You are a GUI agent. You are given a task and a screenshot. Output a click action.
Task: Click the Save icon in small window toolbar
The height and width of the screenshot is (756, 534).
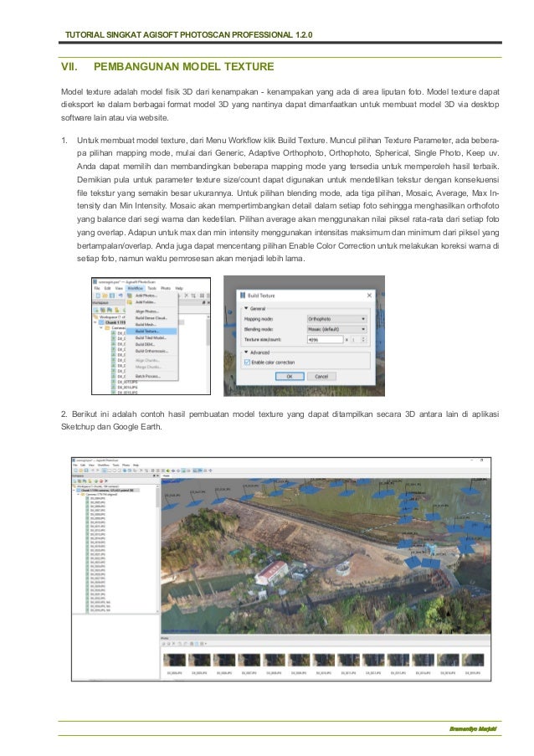coord(112,296)
